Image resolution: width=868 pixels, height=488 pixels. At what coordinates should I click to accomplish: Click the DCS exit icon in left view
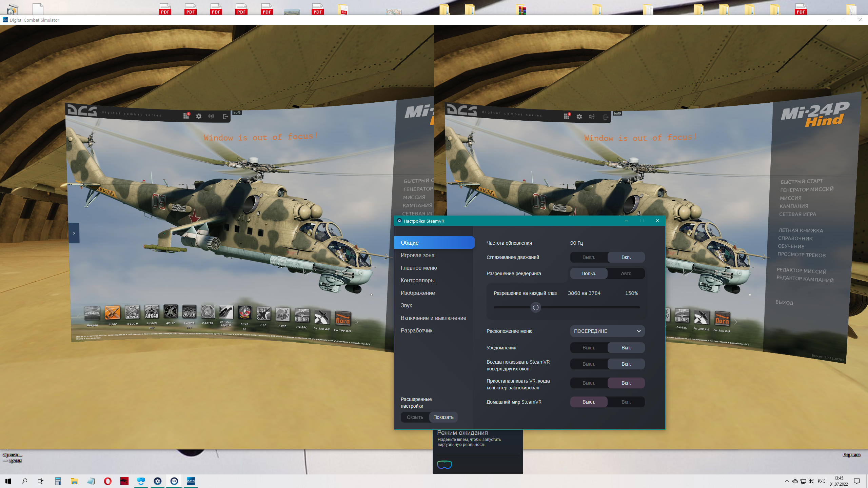click(225, 117)
